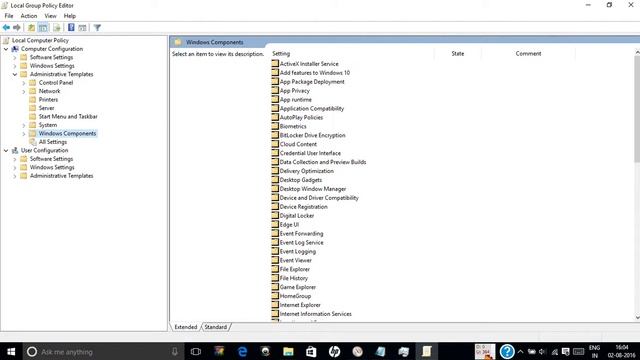Click the Forward arrow toolbar icon
The image size is (640, 360).
point(17,28)
